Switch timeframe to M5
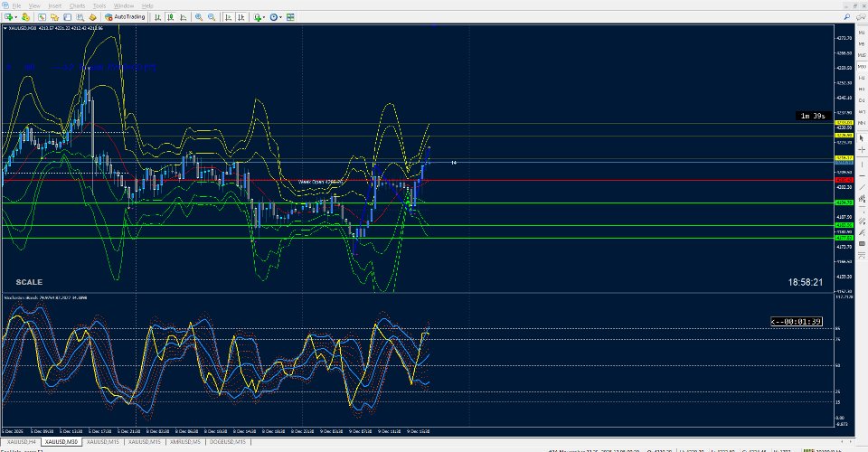The width and height of the screenshot is (868, 452). (x=862, y=43)
